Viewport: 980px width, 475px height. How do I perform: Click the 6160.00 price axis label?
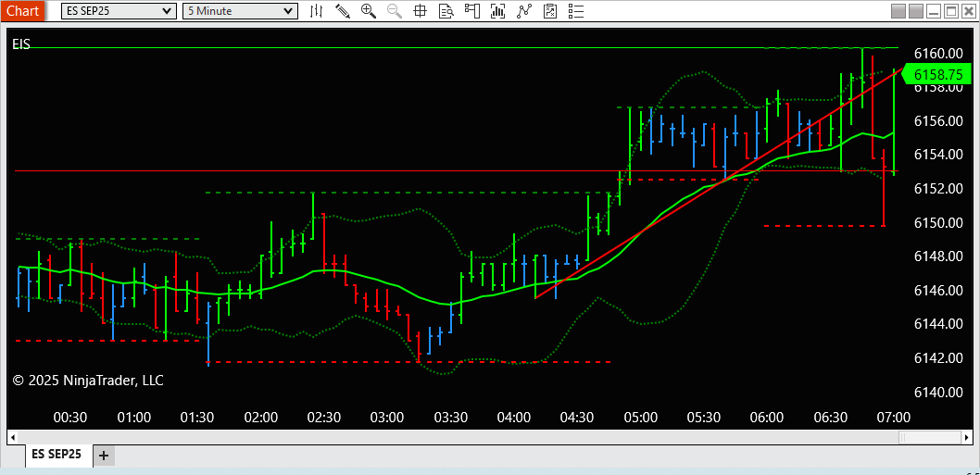click(938, 53)
